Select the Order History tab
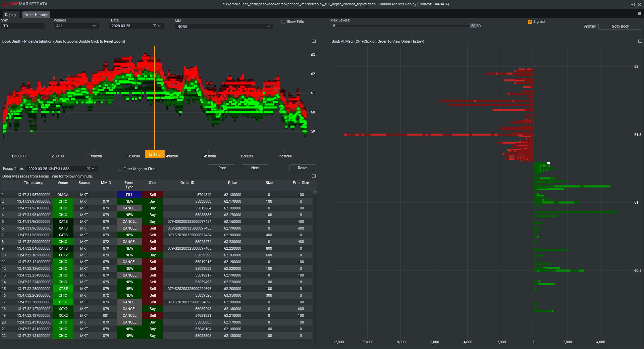644x349 pixels. [x=36, y=15]
